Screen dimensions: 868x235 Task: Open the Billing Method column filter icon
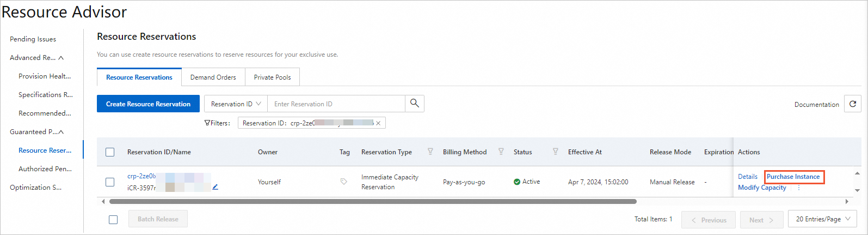[x=501, y=152]
